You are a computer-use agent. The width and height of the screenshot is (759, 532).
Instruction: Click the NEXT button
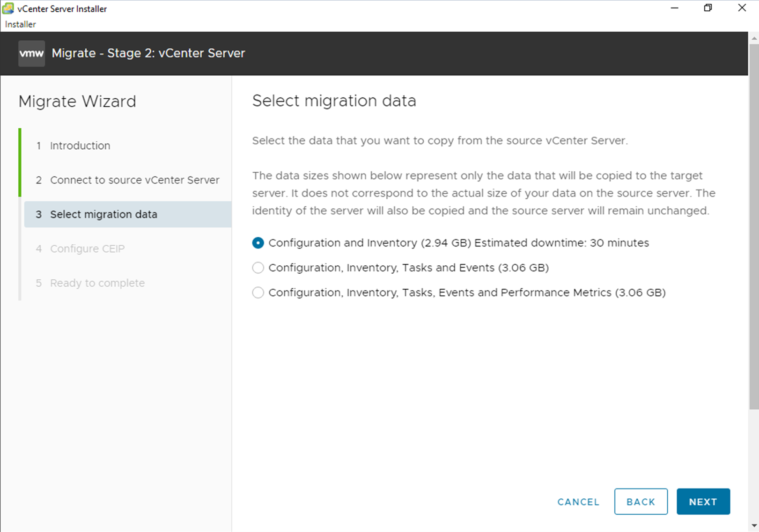703,502
